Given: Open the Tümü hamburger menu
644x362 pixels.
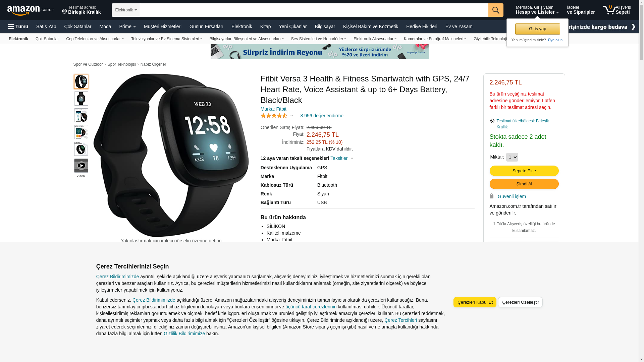Looking at the screenshot, I should 18,26.
